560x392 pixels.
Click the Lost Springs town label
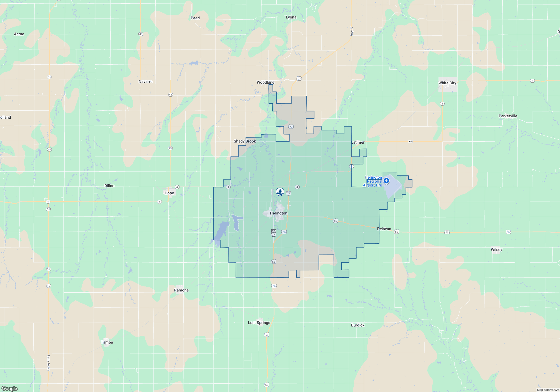[259, 323]
